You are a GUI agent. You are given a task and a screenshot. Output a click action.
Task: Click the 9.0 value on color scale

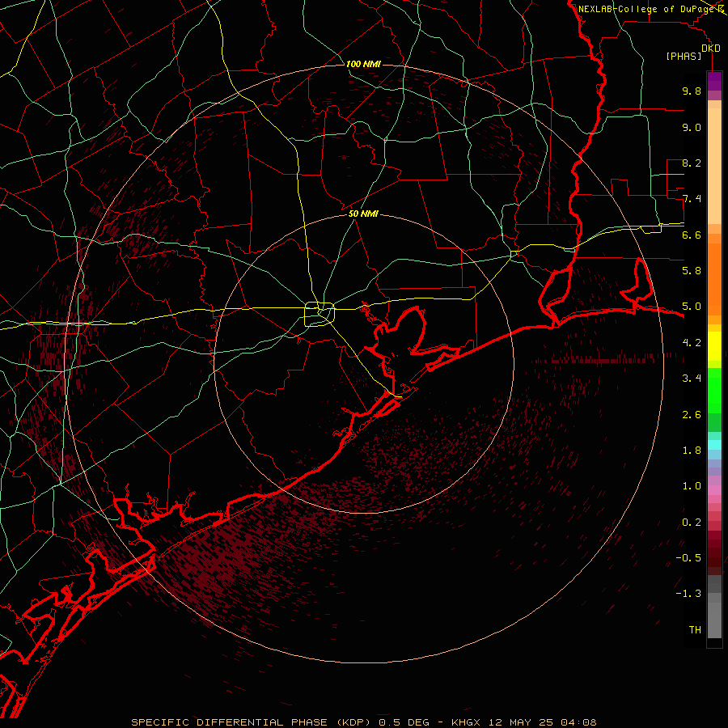coord(692,127)
